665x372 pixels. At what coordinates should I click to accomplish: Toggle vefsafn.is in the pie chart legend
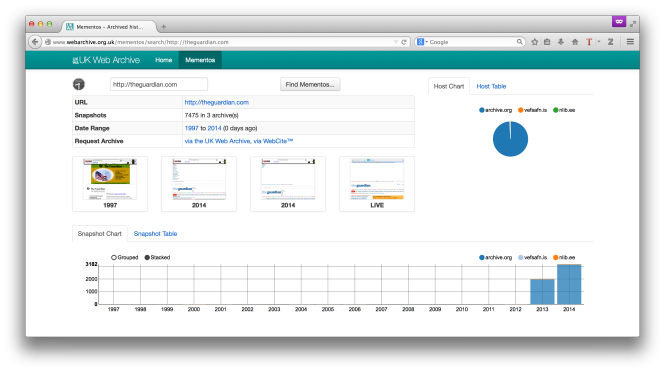coord(532,110)
